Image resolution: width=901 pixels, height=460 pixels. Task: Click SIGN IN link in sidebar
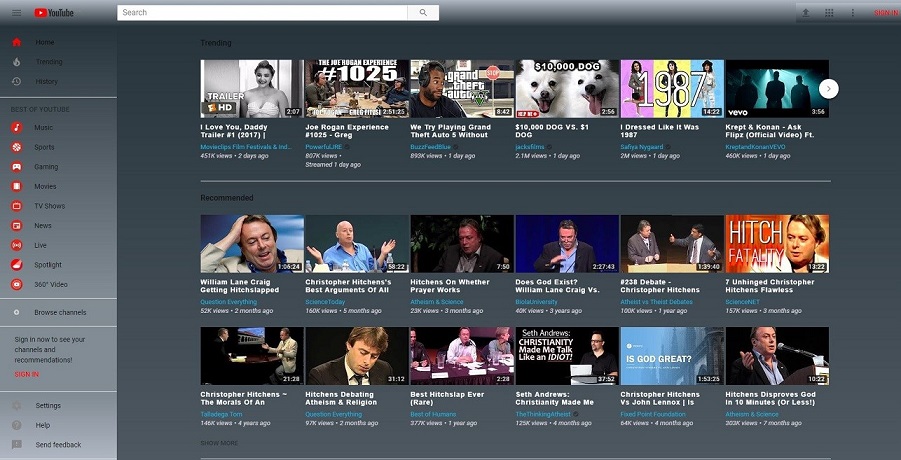tap(26, 374)
